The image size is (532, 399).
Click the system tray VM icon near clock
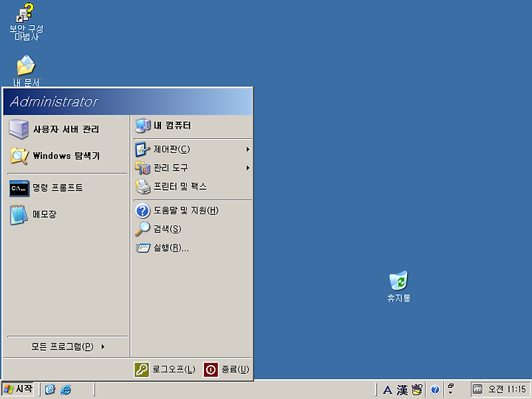(478, 389)
